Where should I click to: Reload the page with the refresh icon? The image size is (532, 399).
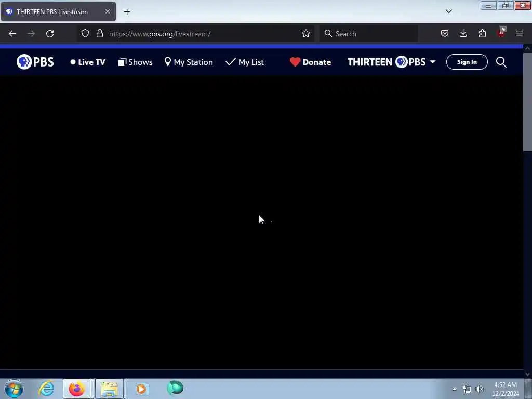pos(50,34)
